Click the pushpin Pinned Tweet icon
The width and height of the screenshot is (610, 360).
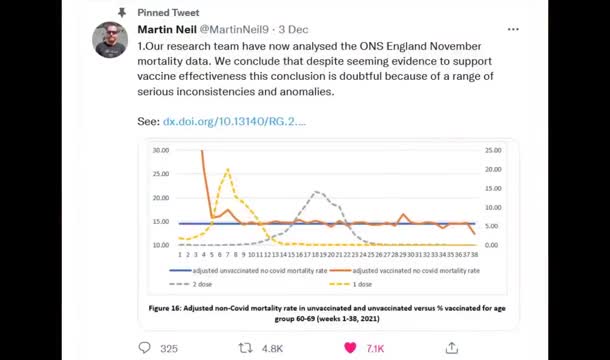click(x=122, y=13)
